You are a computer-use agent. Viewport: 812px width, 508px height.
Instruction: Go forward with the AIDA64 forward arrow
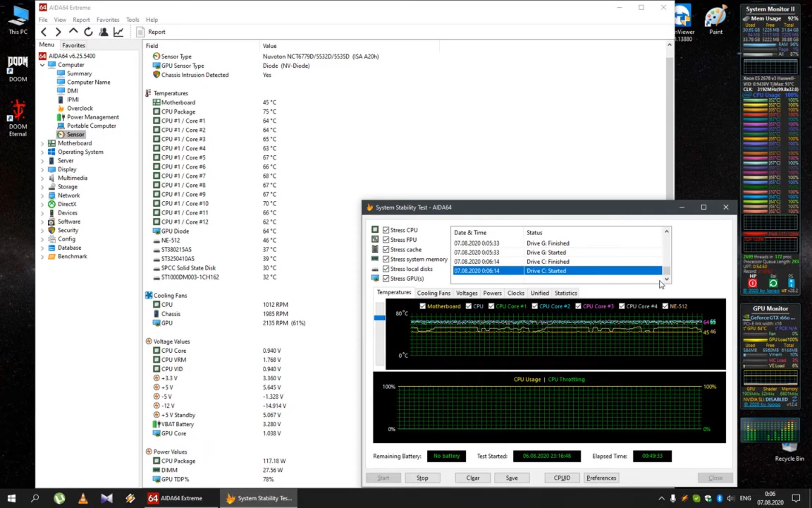pyautogui.click(x=58, y=32)
